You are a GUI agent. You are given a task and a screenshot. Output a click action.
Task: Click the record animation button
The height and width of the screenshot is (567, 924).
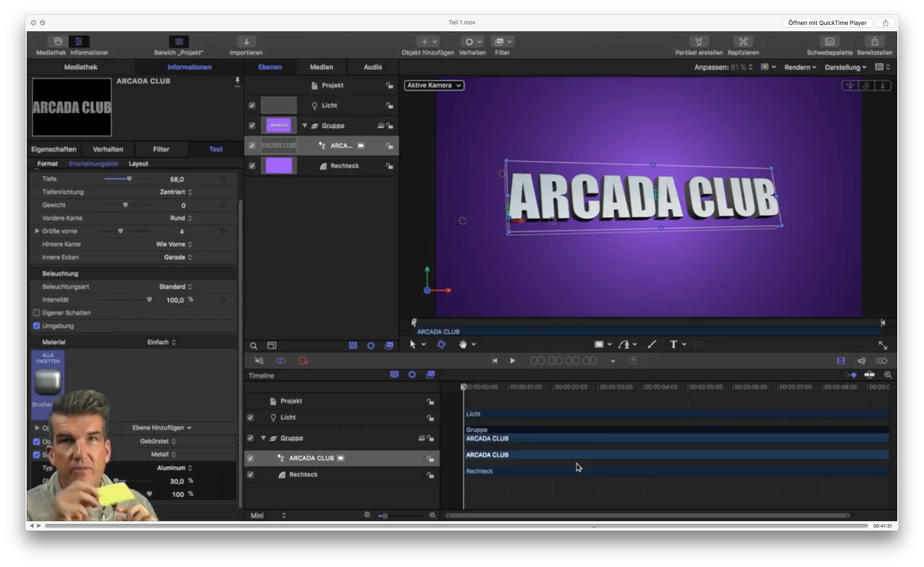coord(303,361)
